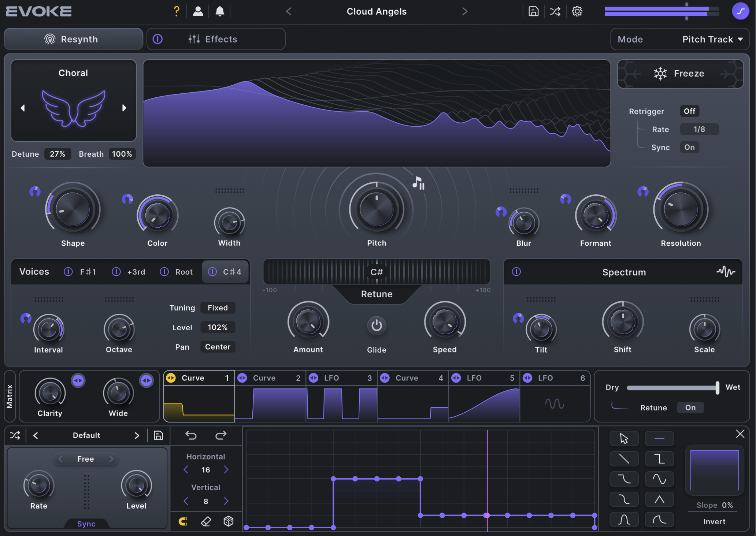Select the pointer arrow tool
The height and width of the screenshot is (536, 756).
[x=624, y=438]
